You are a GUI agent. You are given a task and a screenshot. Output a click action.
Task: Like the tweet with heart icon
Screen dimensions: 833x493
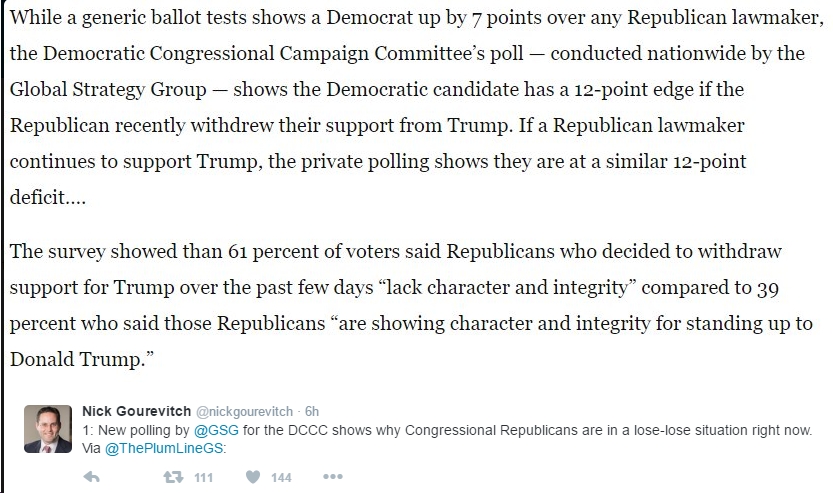click(253, 477)
